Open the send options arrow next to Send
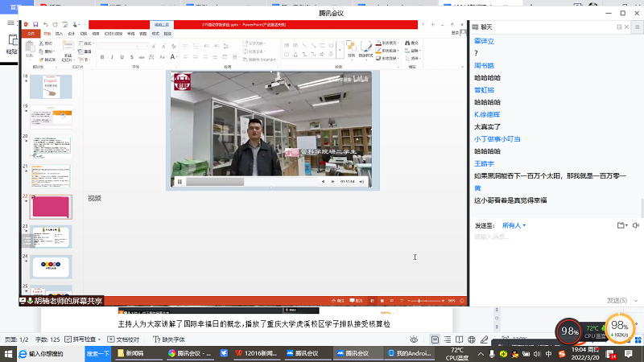This screenshot has height=362, width=644. 636,301
